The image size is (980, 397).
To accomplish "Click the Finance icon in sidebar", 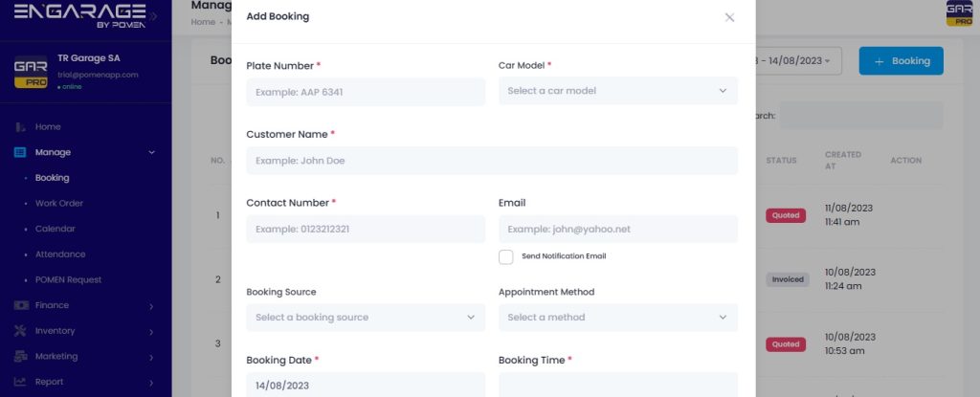I will pyautogui.click(x=20, y=306).
